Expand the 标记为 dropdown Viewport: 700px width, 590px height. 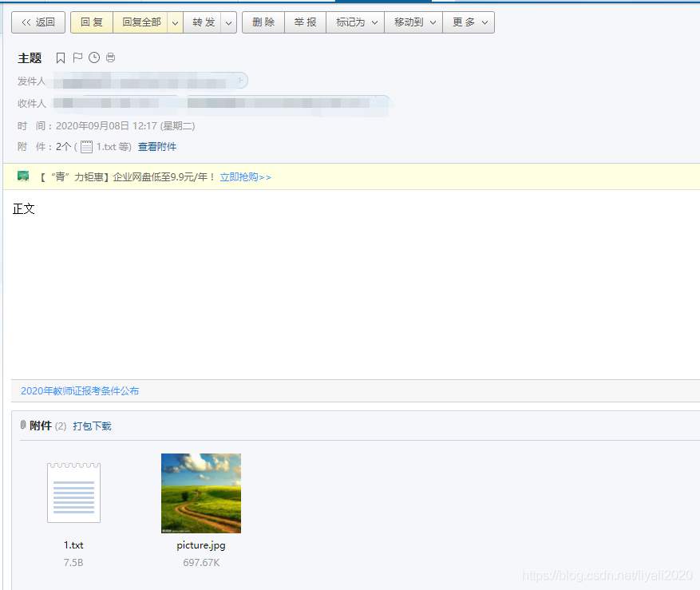(374, 22)
